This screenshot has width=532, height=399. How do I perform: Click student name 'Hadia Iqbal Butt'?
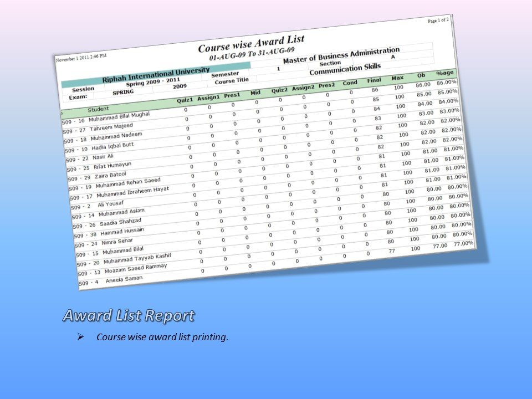point(112,146)
